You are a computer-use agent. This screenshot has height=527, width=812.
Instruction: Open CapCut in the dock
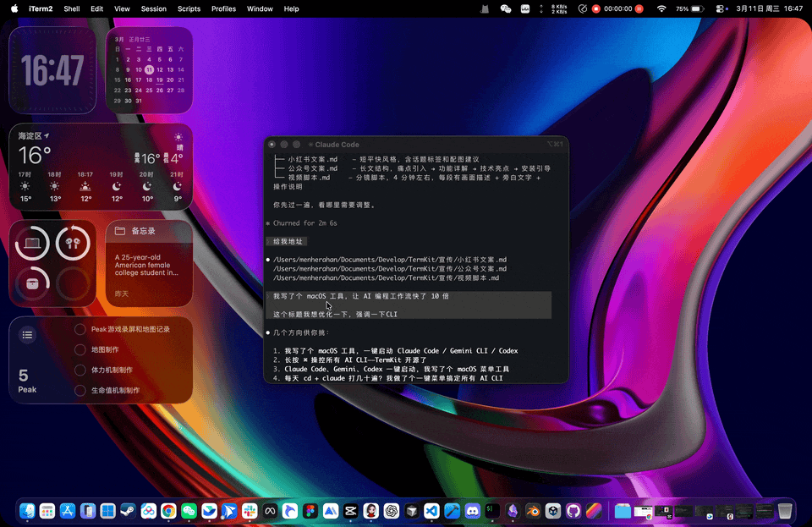tap(350, 512)
